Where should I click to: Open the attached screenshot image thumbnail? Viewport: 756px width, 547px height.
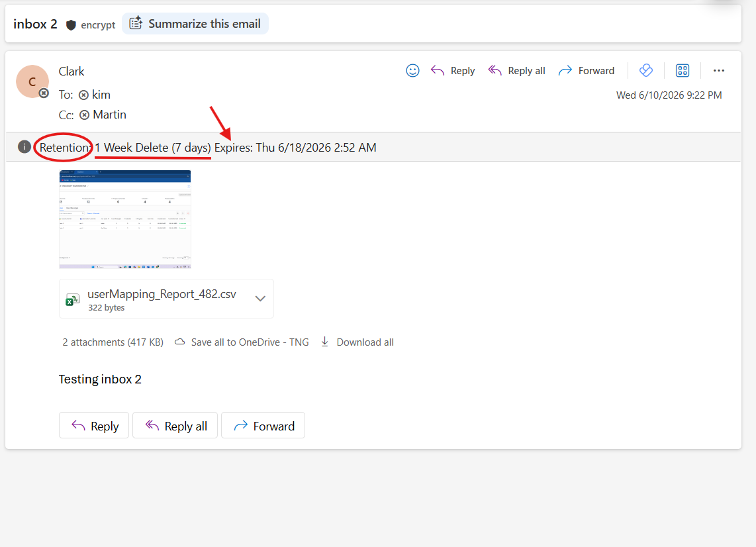coord(125,219)
